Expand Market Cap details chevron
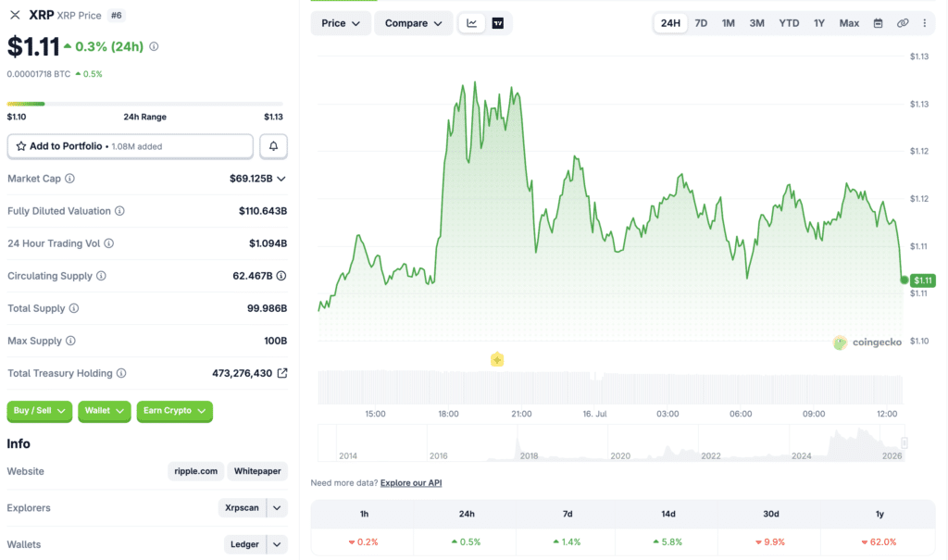 tap(281, 179)
